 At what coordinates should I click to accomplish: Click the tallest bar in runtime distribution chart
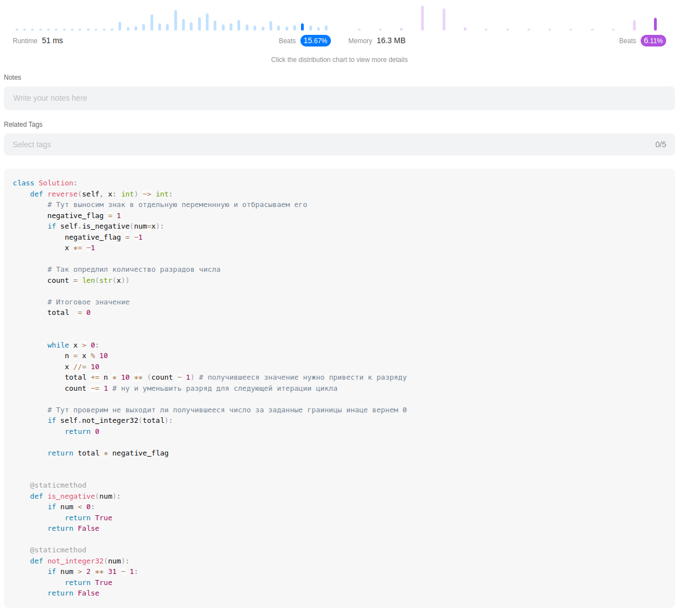tap(175, 20)
